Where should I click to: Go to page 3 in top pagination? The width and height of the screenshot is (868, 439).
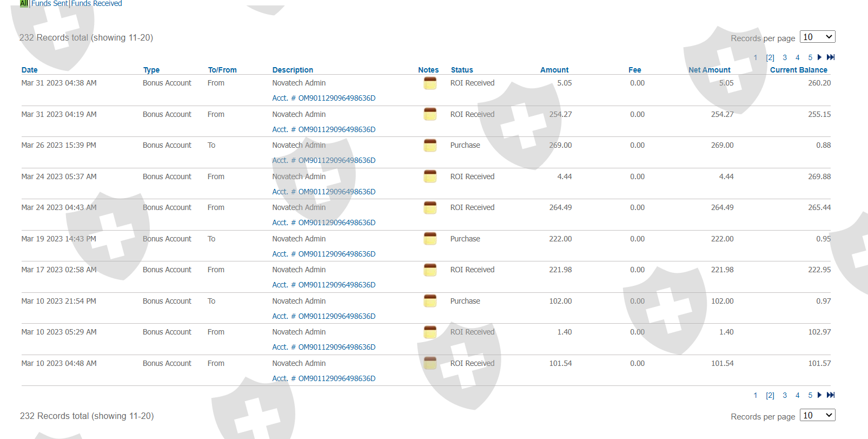pos(785,58)
